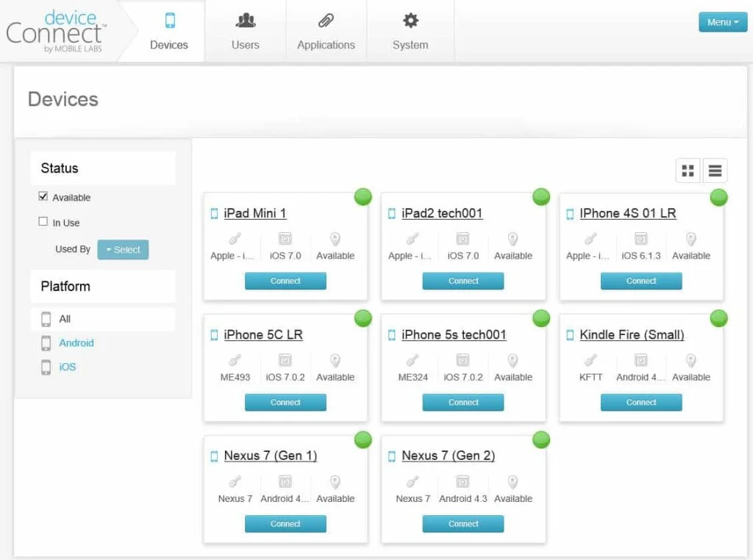Open iPhone 5s tech001 device details
The image size is (753, 560).
[x=454, y=334]
